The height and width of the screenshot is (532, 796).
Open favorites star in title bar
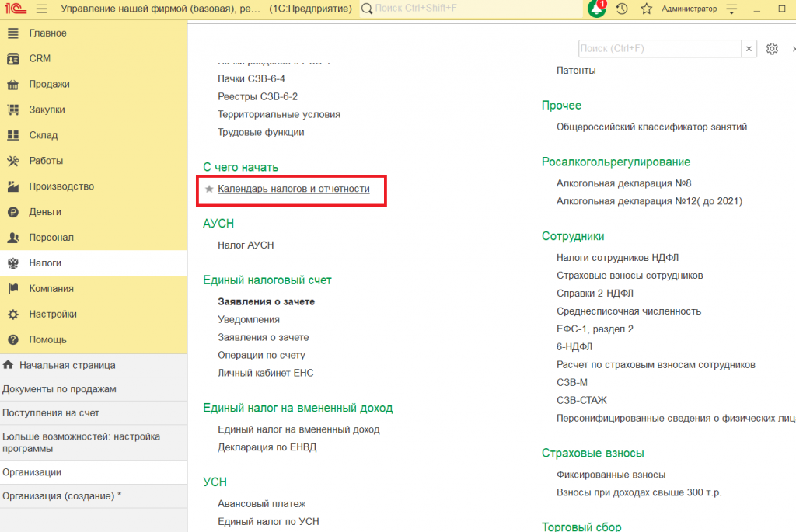pos(646,9)
